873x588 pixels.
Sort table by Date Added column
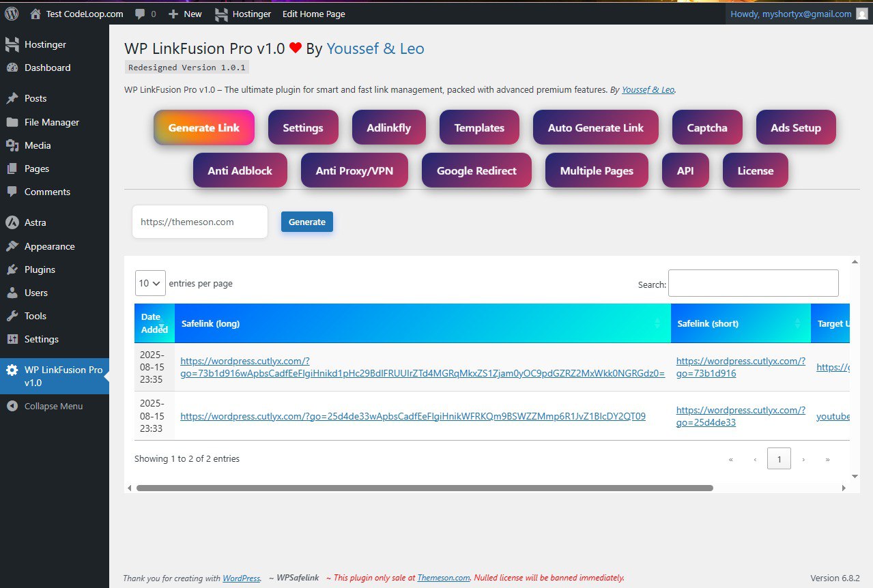pyautogui.click(x=154, y=323)
